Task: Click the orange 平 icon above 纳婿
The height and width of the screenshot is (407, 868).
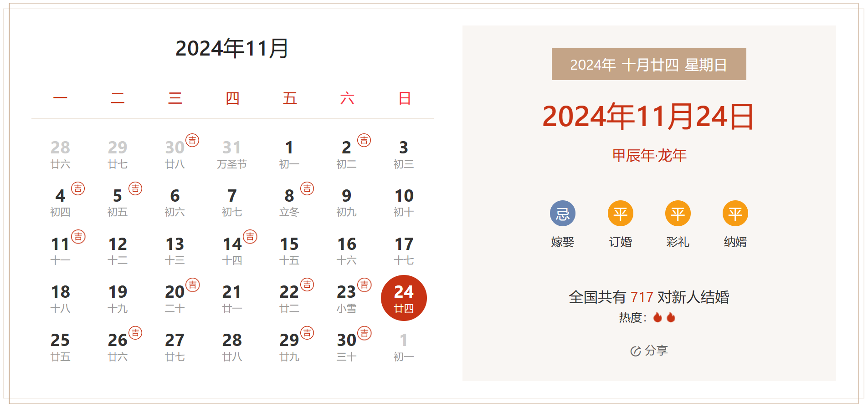Action: (735, 214)
